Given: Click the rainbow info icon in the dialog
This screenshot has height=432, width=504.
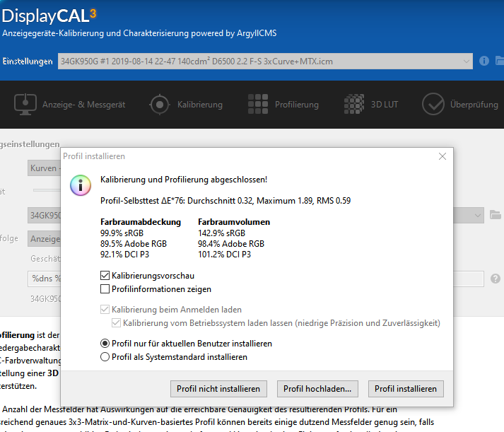Looking at the screenshot, I should (81, 185).
